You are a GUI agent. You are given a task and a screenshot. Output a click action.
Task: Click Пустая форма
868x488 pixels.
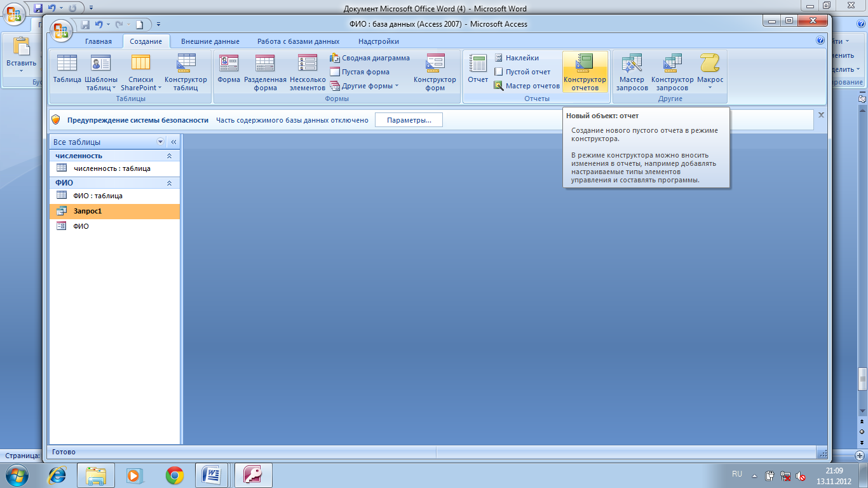click(x=360, y=72)
